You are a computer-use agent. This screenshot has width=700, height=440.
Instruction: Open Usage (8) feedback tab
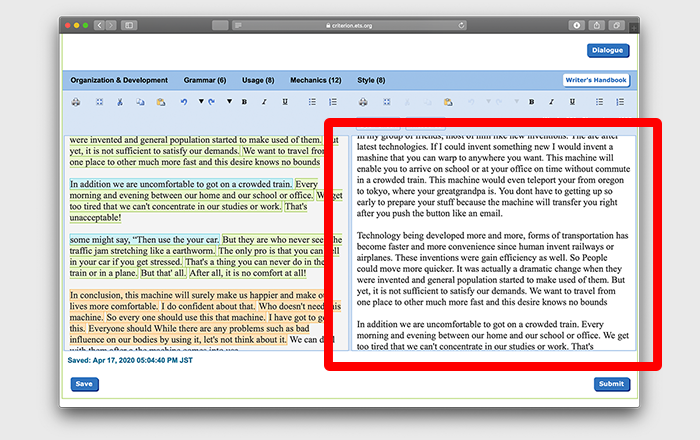click(x=258, y=80)
